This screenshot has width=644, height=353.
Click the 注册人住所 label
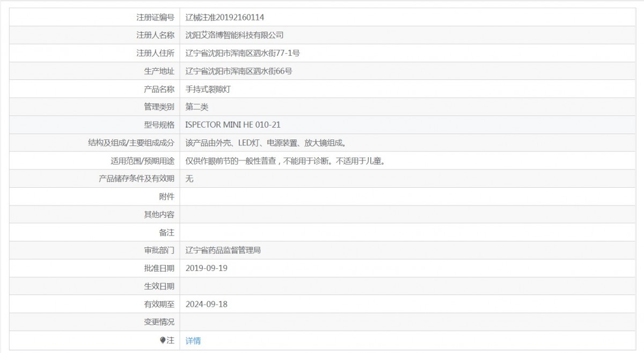(156, 53)
